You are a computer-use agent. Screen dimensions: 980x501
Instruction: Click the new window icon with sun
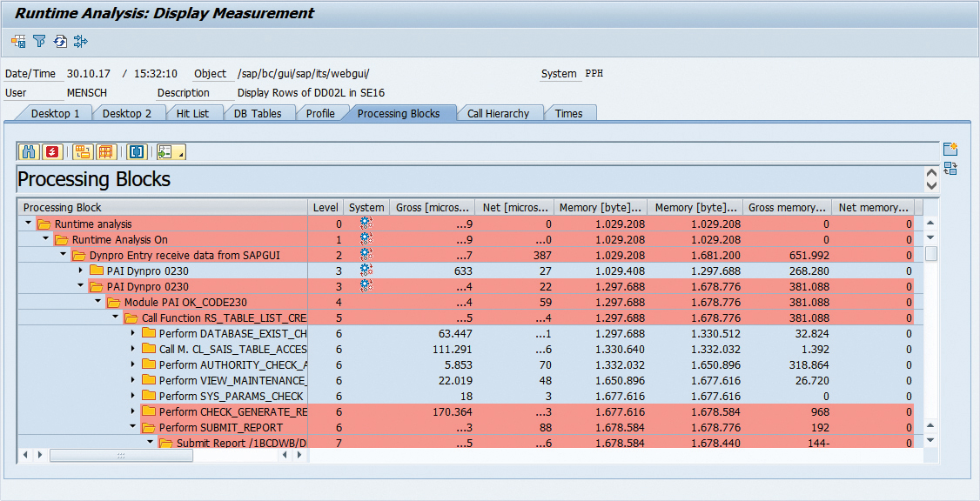950,150
